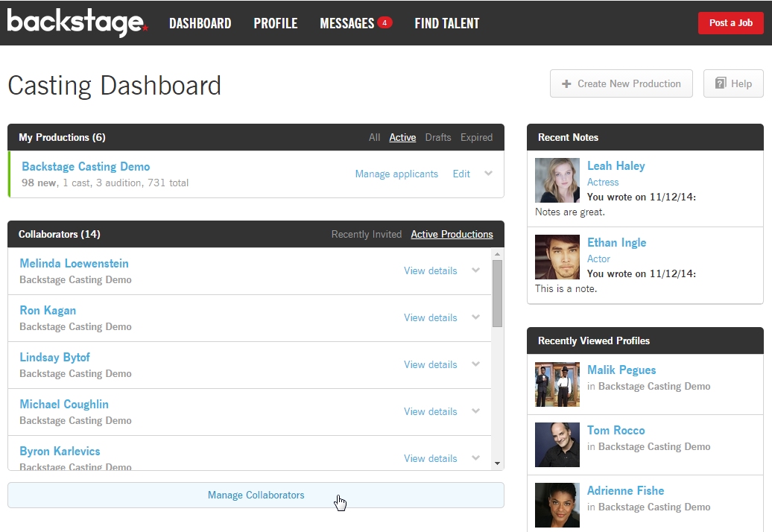This screenshot has height=532, width=772.
Task: Open Byron Karlevics's collaborator profile
Action: pyautogui.click(x=60, y=452)
